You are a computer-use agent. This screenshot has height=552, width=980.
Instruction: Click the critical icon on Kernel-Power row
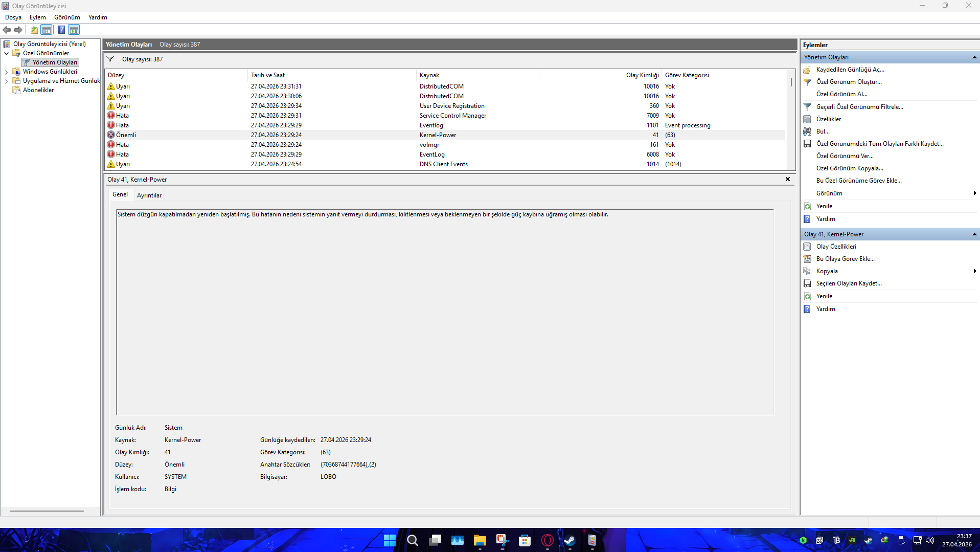click(x=111, y=135)
